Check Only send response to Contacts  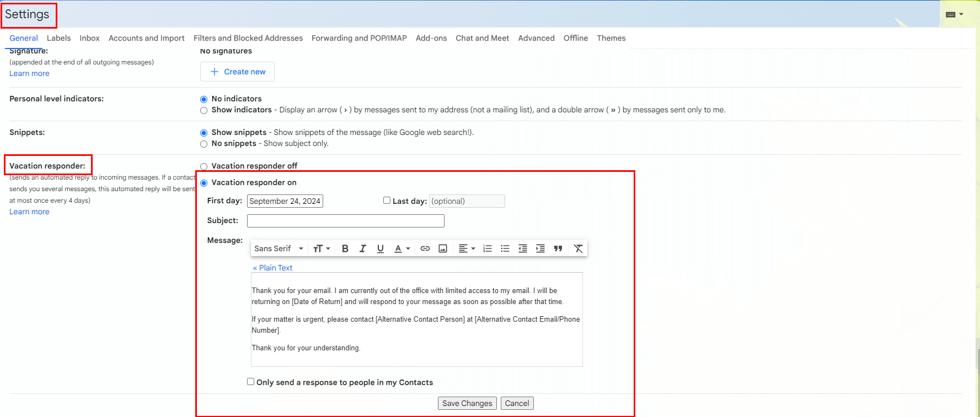[x=251, y=382]
